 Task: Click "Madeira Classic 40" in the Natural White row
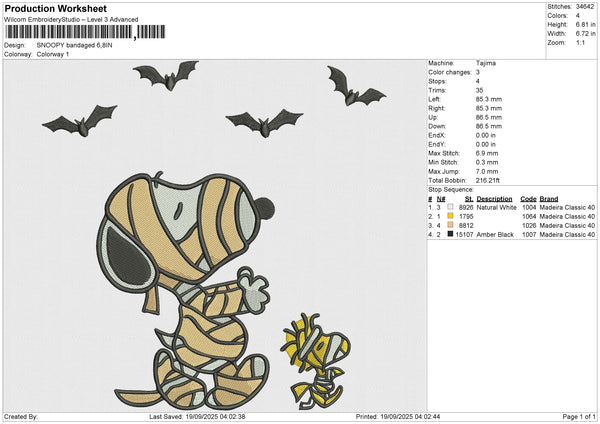[x=567, y=207]
